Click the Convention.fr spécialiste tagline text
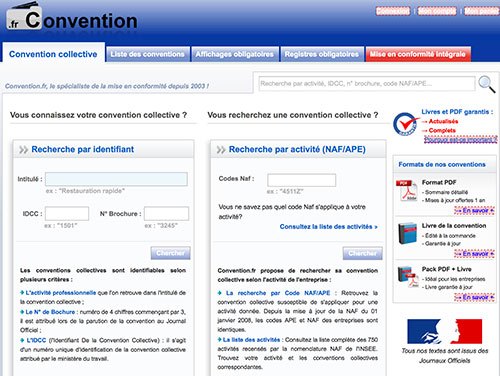 [x=107, y=86]
